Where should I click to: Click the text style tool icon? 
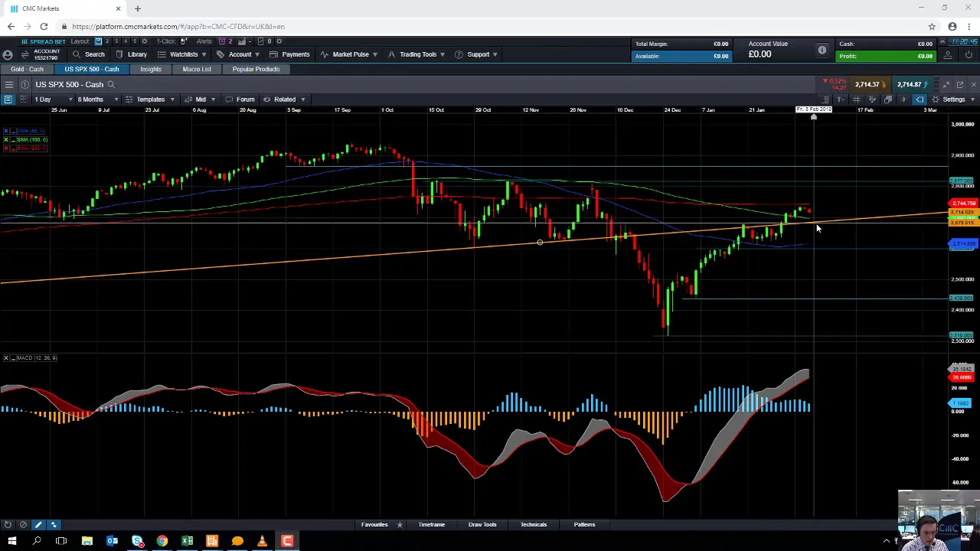point(841,99)
